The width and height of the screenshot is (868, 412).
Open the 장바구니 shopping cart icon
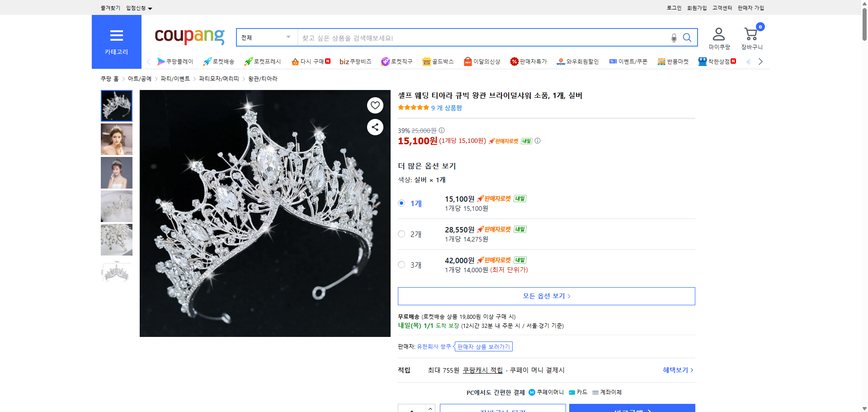tap(751, 33)
